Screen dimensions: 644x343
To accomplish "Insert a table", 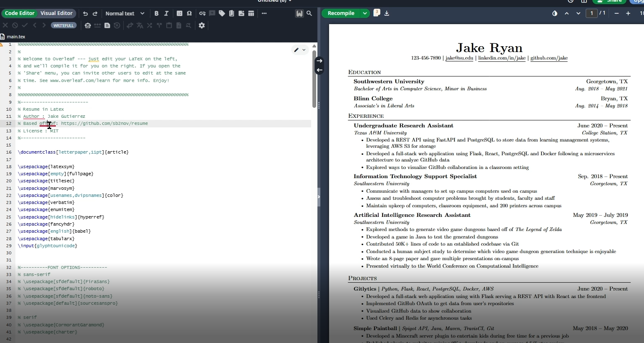I will click(251, 13).
